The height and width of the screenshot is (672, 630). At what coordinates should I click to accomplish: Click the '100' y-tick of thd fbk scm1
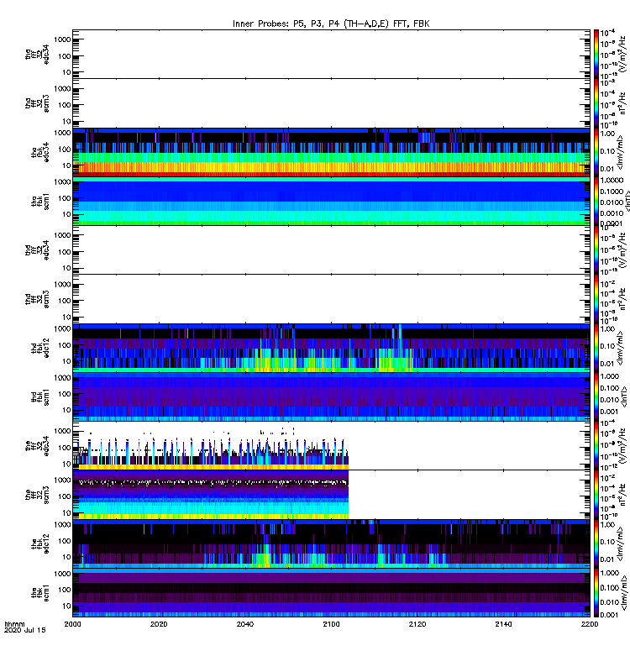(x=65, y=394)
